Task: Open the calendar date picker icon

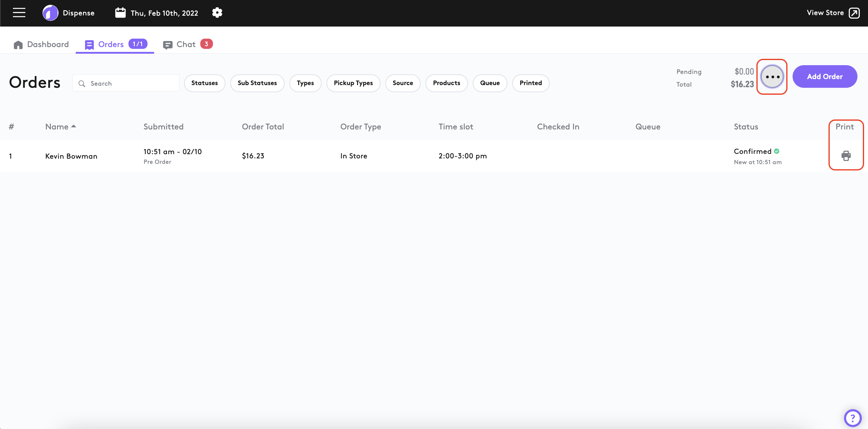Action: pyautogui.click(x=120, y=13)
